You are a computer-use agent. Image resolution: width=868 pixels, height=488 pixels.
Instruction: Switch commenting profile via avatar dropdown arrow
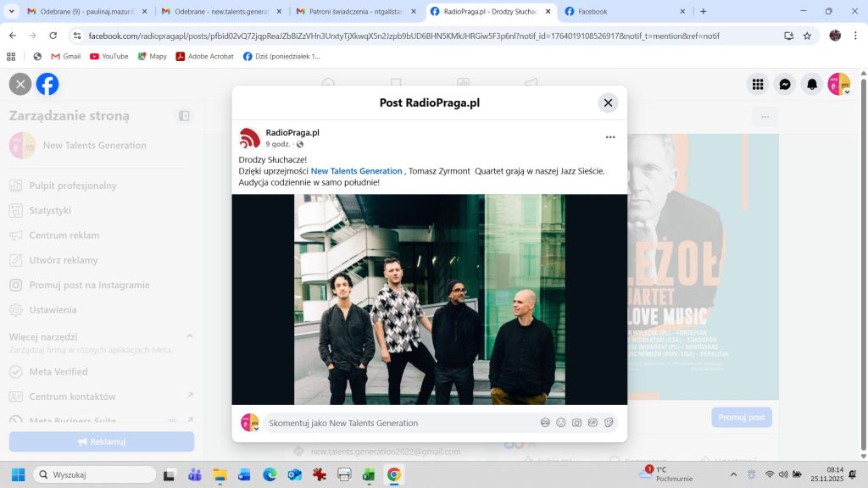pos(255,429)
